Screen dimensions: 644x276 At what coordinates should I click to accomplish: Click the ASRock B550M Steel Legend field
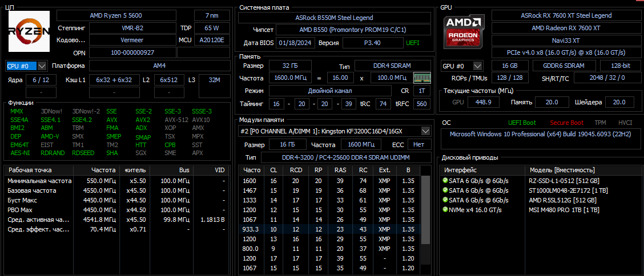click(335, 18)
